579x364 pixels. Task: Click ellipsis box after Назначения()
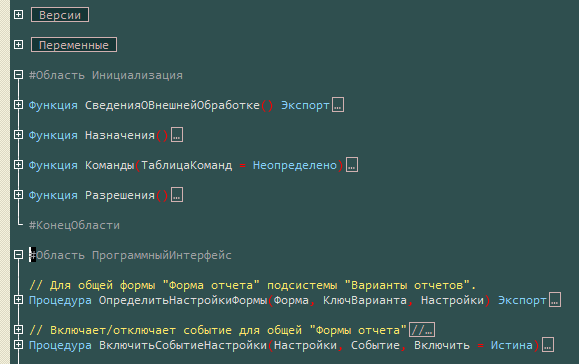click(177, 135)
